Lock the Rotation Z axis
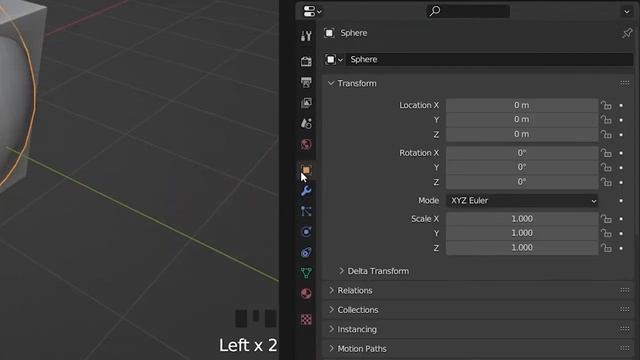This screenshot has height=360, width=640. click(x=606, y=182)
